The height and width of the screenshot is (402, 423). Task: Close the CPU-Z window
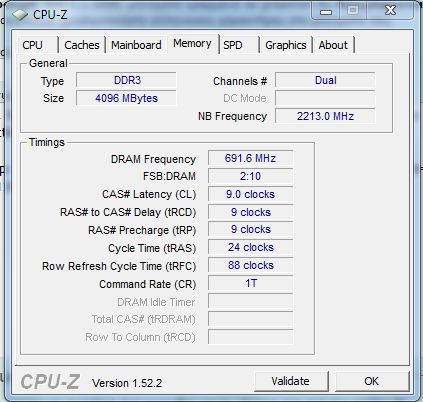[x=391, y=10]
